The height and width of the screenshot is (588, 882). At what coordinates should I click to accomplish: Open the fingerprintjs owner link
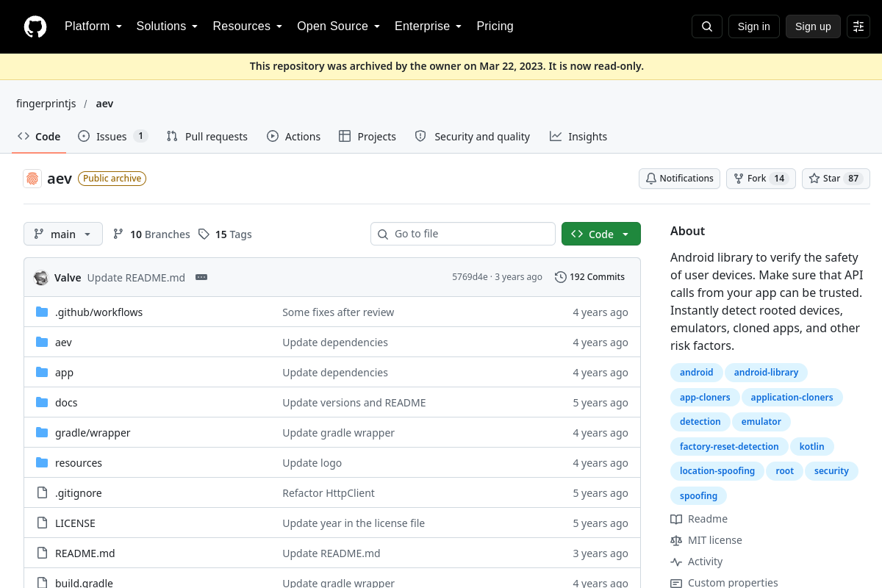[46, 104]
